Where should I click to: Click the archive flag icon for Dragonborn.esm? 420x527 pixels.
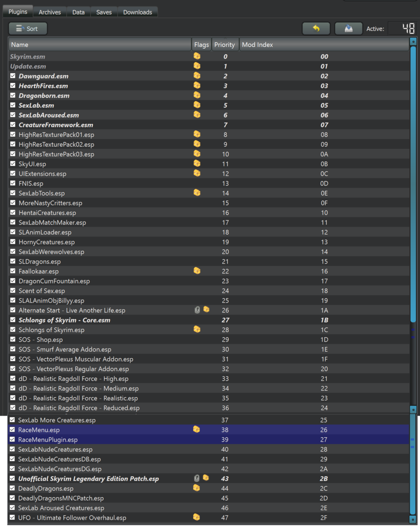coord(197,95)
